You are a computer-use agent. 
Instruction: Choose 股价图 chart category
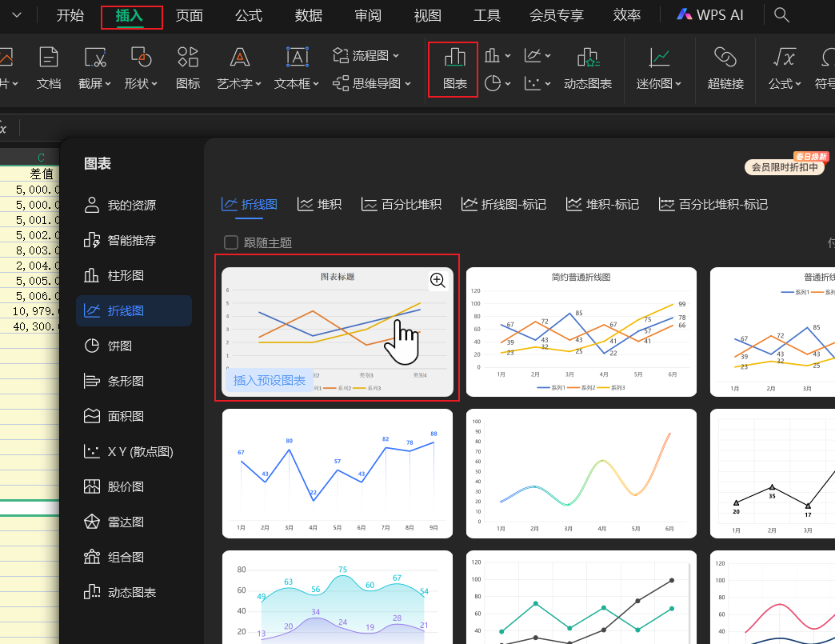point(134,487)
